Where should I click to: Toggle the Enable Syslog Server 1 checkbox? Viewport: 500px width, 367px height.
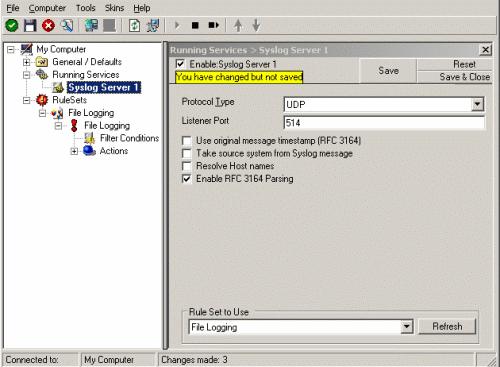tap(180, 64)
